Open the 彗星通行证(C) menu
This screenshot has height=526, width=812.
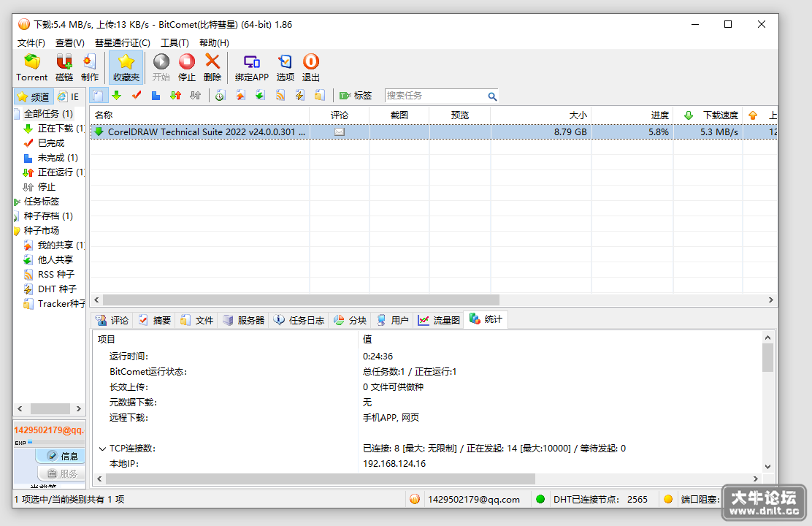(122, 42)
